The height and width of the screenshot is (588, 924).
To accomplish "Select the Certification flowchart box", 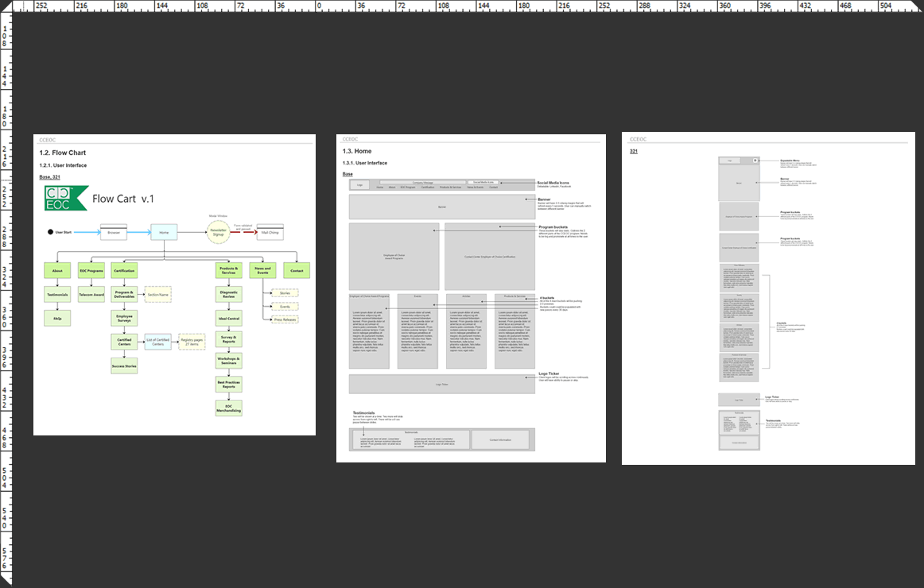I will [124, 271].
